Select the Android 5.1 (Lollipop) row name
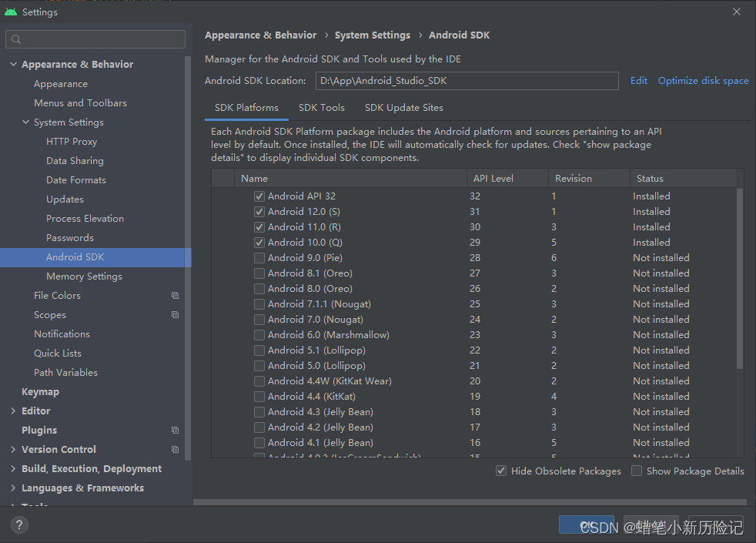This screenshot has height=543, width=756. click(x=316, y=350)
